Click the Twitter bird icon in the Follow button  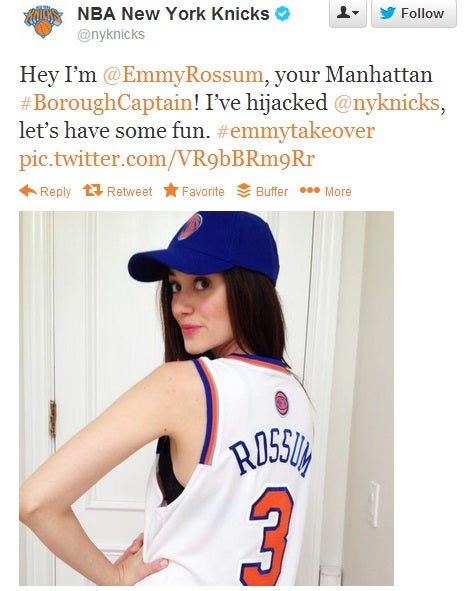pyautogui.click(x=388, y=13)
